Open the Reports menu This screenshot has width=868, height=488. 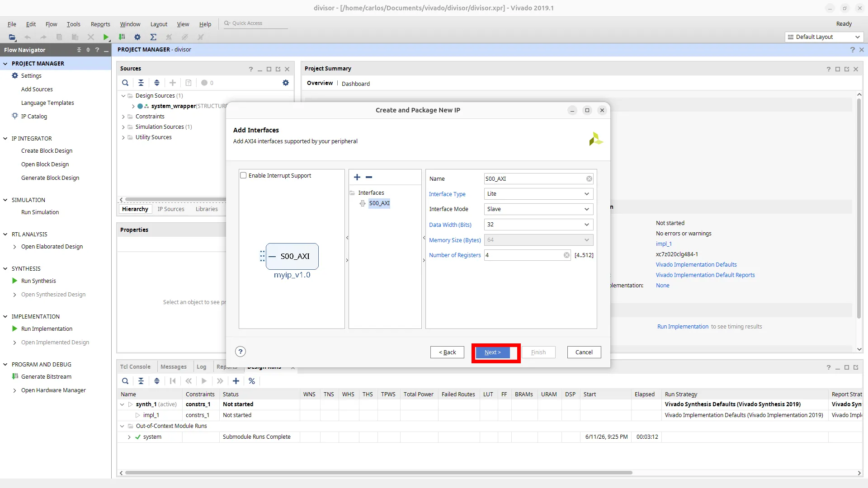point(100,24)
